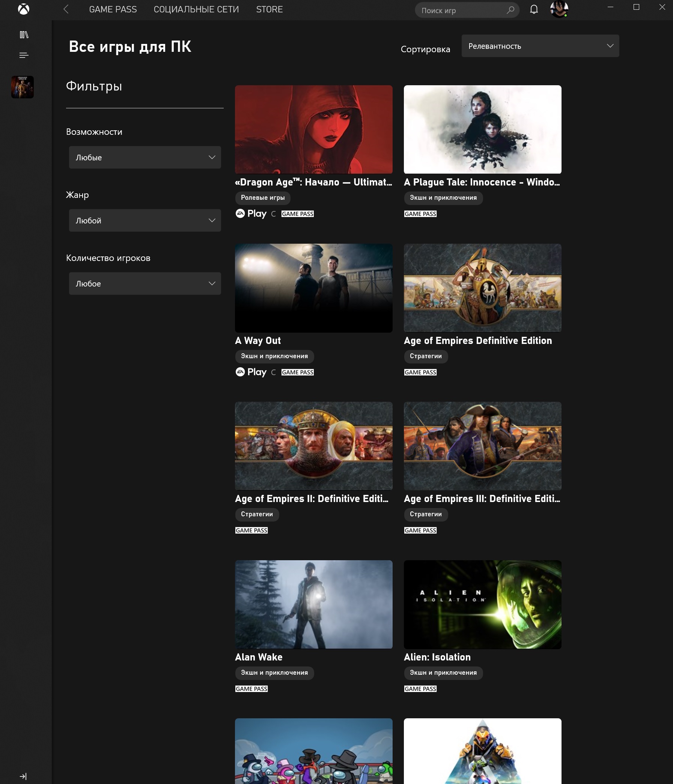
Task: Click the search magnifier icon
Action: tap(510, 10)
